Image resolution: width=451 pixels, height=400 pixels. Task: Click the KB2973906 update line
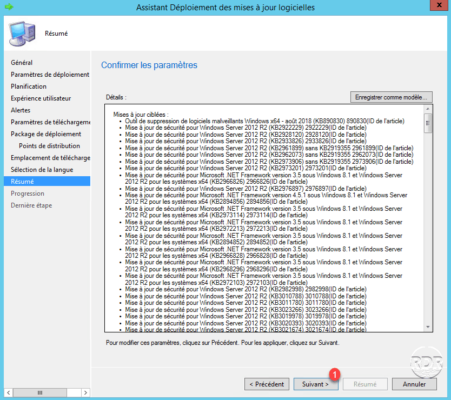[x=269, y=161]
